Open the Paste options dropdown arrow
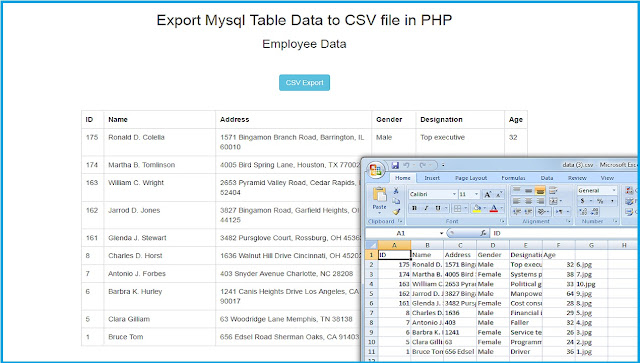 coord(380,213)
